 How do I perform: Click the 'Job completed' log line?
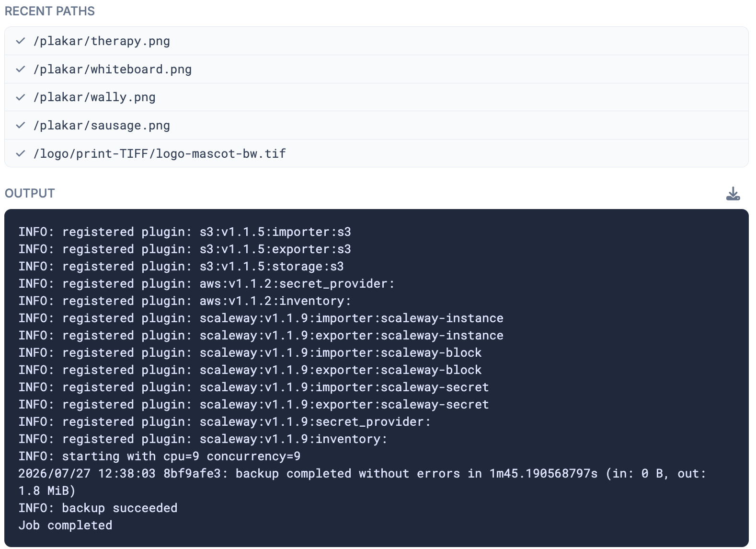coord(65,525)
